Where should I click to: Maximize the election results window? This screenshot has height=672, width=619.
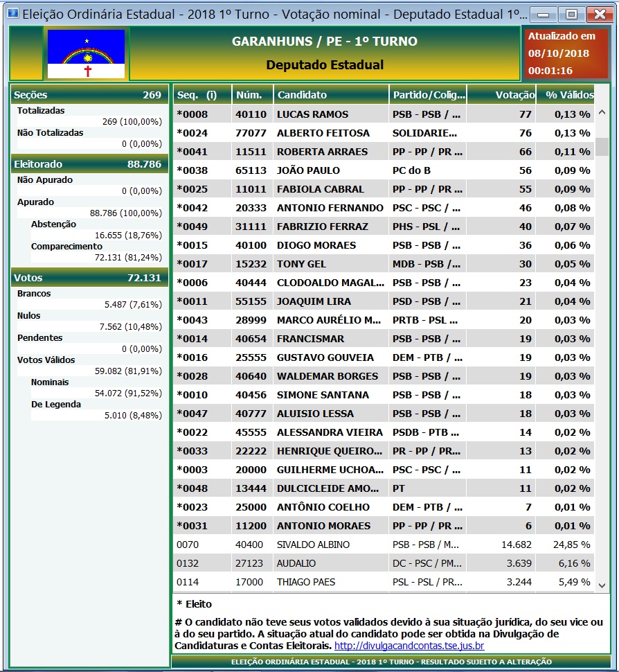[571, 15]
